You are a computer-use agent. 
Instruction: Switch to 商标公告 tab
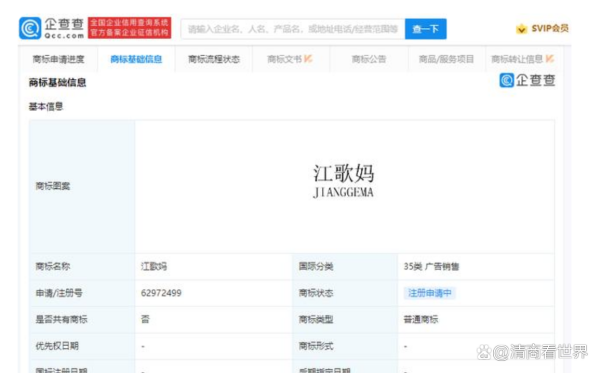(369, 59)
